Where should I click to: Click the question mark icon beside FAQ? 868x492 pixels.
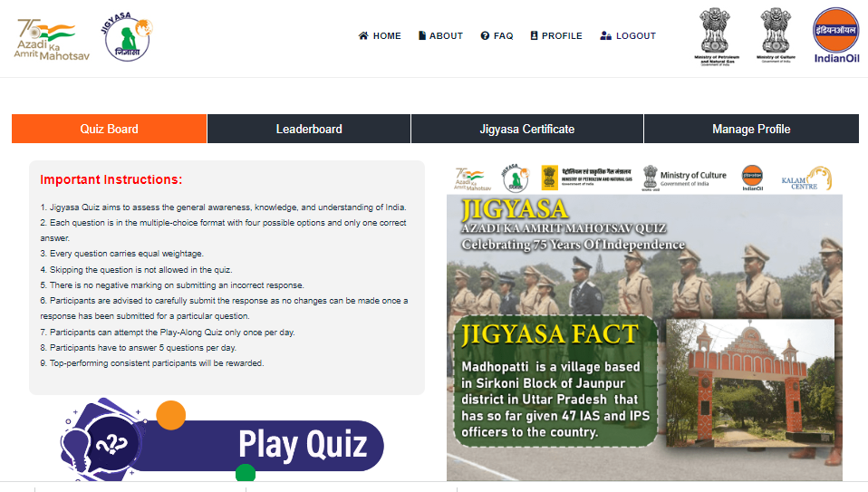[x=485, y=35]
